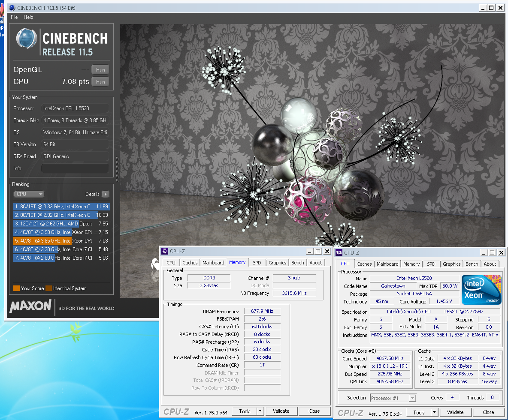
Task: Select Memory tab in right CPU-Z window
Action: pos(411,264)
